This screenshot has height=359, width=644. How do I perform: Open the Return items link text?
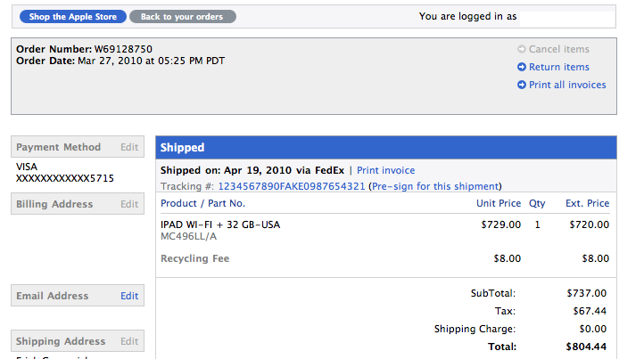[x=559, y=68]
